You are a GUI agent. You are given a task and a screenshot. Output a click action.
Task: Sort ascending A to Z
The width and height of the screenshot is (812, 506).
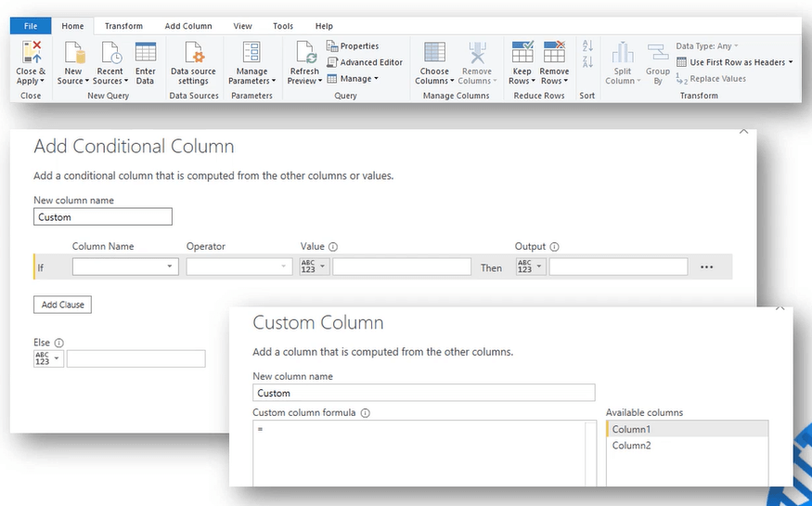click(587, 46)
